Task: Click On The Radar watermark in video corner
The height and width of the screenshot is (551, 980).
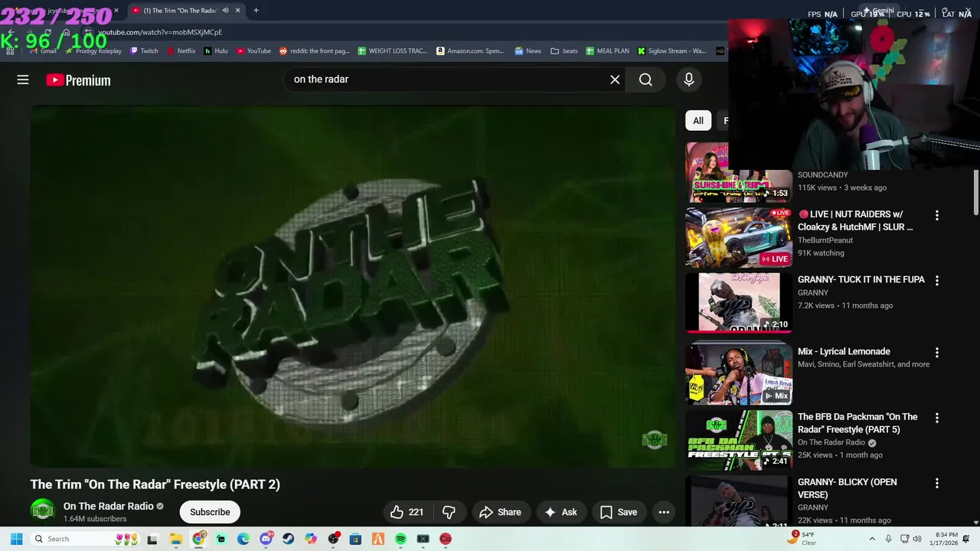Action: pyautogui.click(x=654, y=440)
